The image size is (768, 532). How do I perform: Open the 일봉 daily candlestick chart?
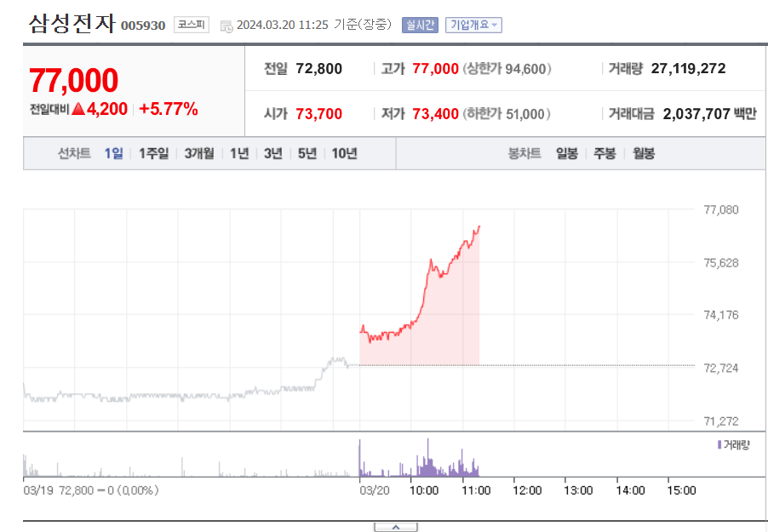pyautogui.click(x=566, y=153)
